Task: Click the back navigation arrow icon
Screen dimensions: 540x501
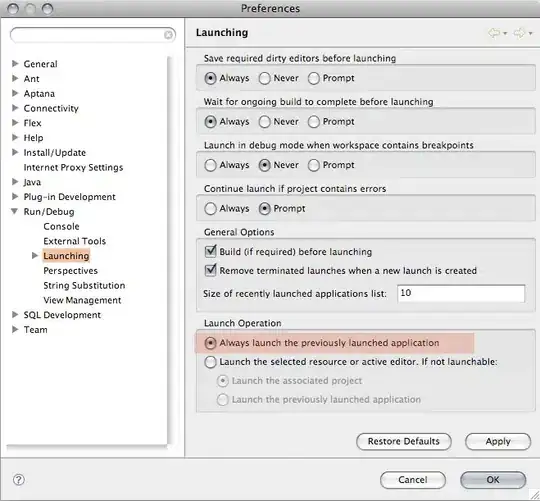Action: 494,33
